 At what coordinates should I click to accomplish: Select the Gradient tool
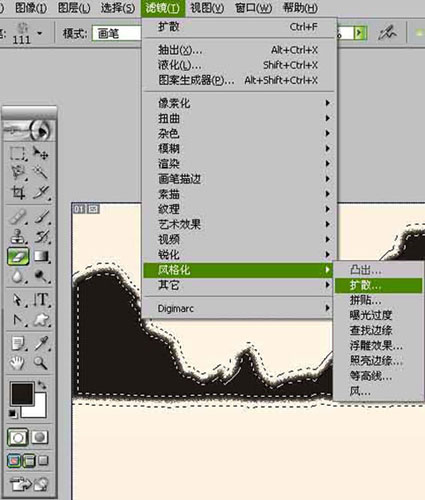click(x=40, y=256)
